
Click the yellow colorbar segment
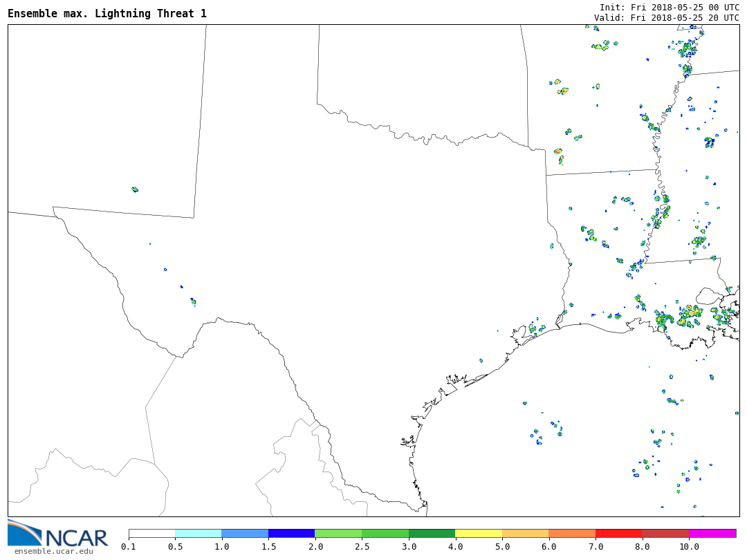tap(479, 534)
